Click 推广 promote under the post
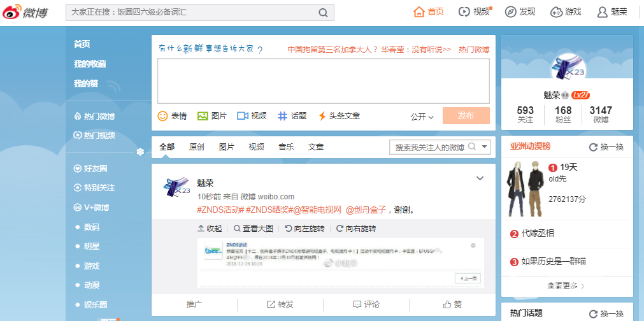The image size is (644, 321). (x=194, y=304)
